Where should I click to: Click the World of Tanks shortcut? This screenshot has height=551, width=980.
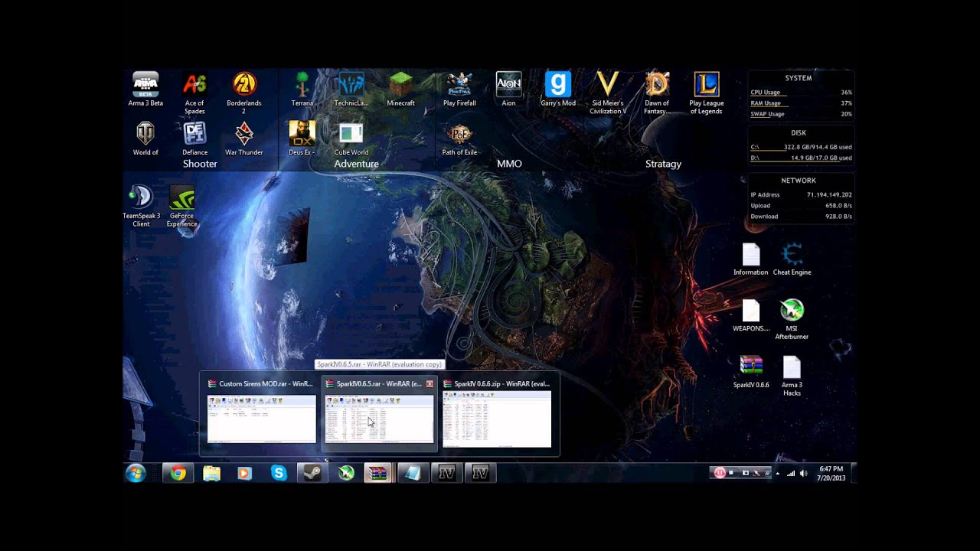point(145,139)
